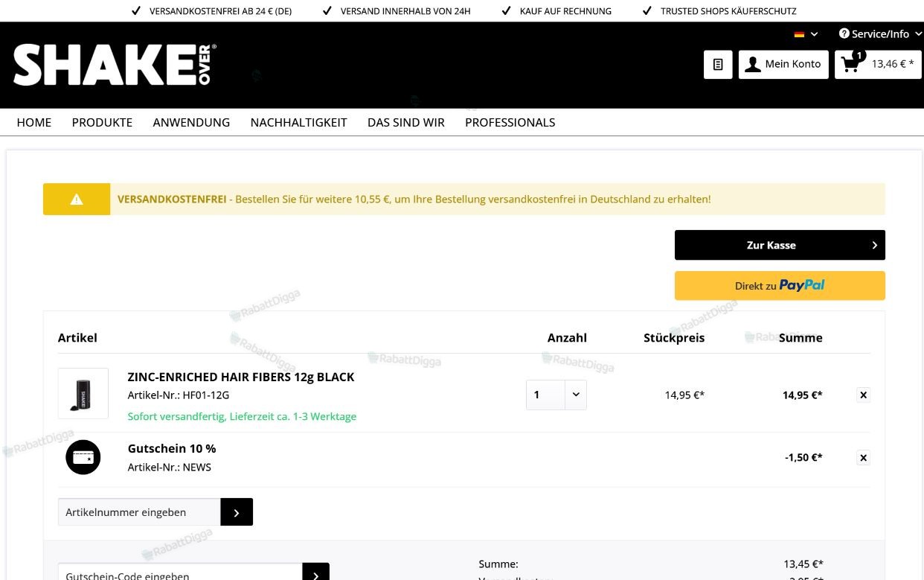Open the ZINC-ENRICHED HAIR FIBERS product link
The width and height of the screenshot is (924, 580).
[x=241, y=377]
